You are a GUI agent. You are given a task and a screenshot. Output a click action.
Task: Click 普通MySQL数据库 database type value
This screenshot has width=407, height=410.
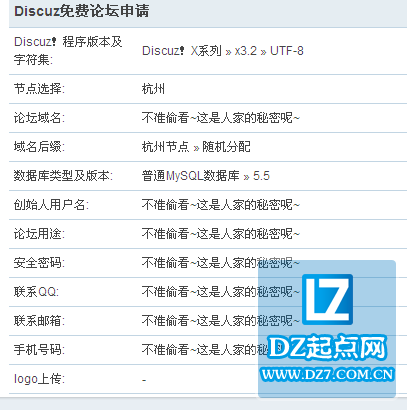pyautogui.click(x=191, y=176)
